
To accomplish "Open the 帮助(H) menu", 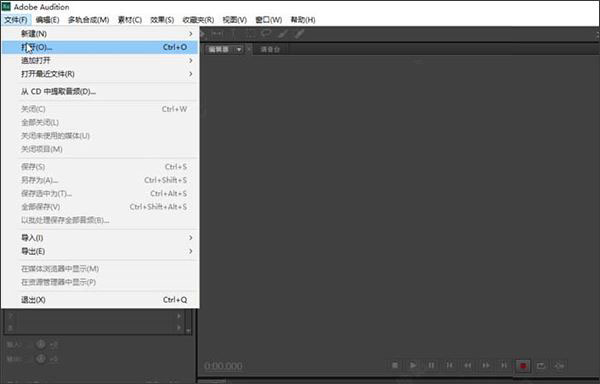I will [303, 20].
